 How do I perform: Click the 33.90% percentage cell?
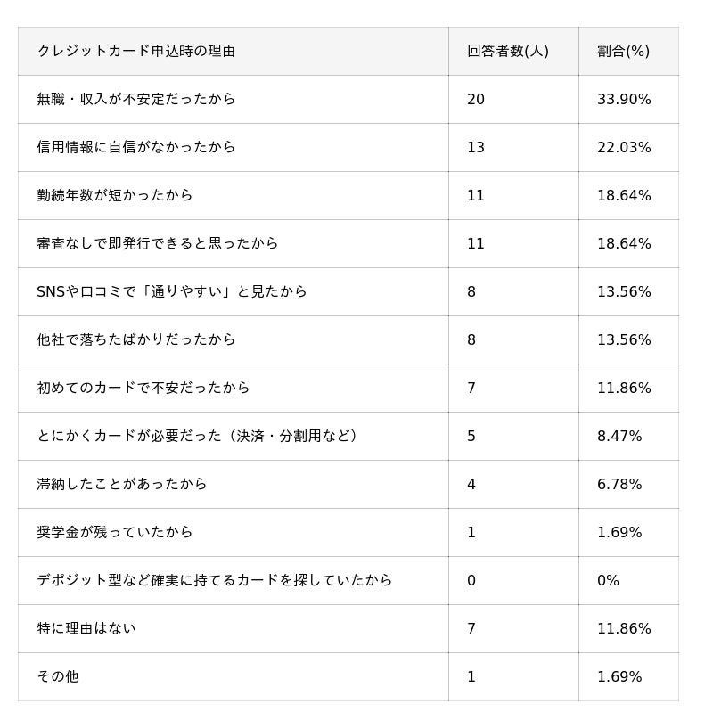pos(624,100)
